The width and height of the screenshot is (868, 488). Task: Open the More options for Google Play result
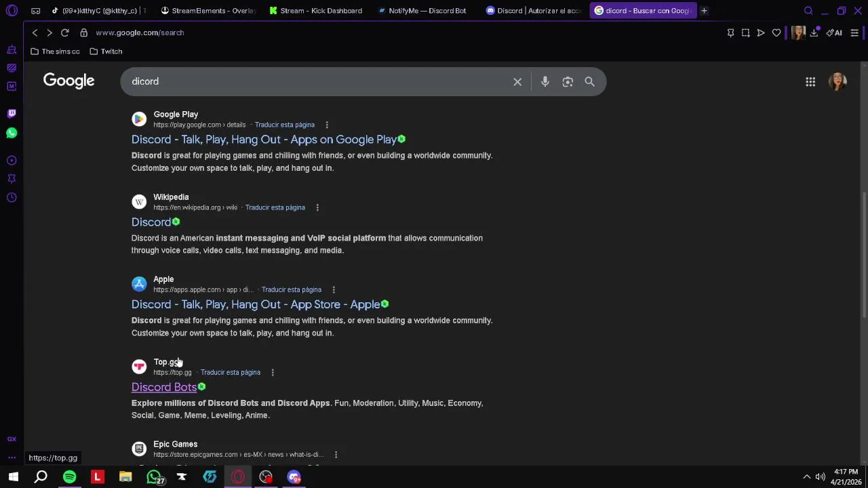pyautogui.click(x=327, y=125)
